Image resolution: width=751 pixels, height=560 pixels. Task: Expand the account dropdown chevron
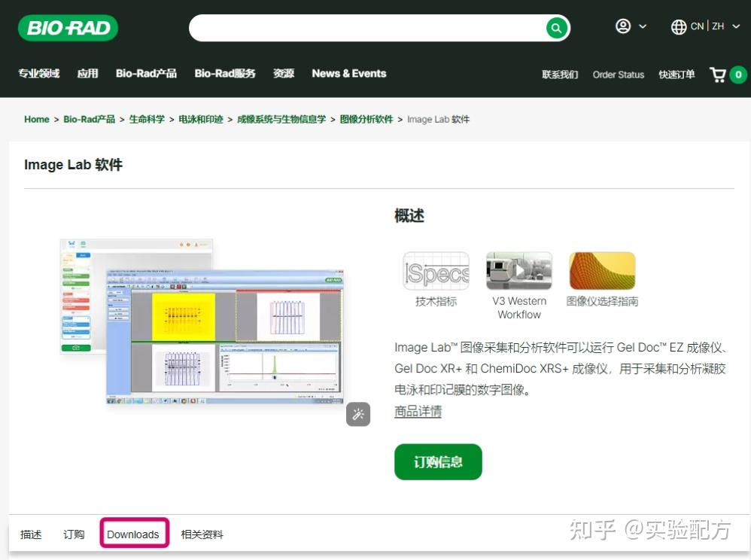(x=643, y=26)
